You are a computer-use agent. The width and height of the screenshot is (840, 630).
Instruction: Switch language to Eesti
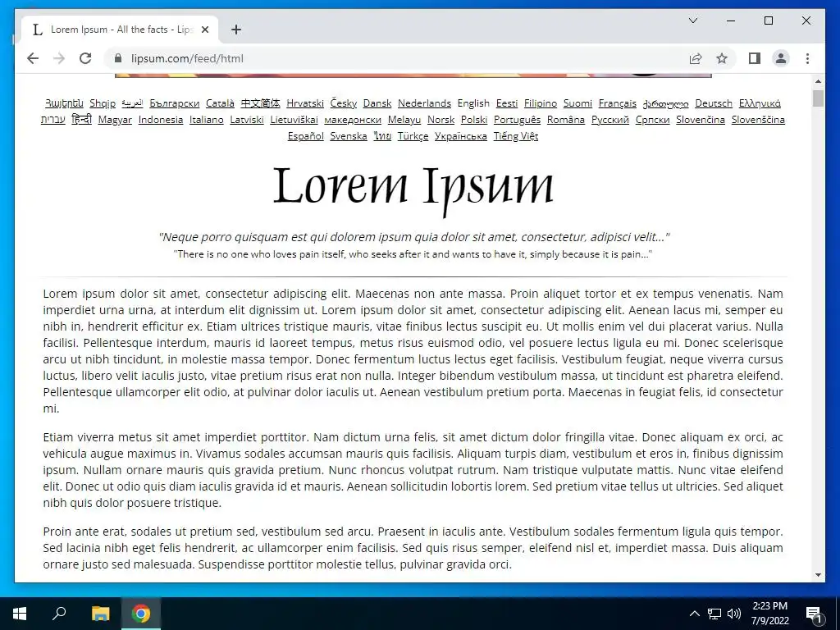coord(507,103)
